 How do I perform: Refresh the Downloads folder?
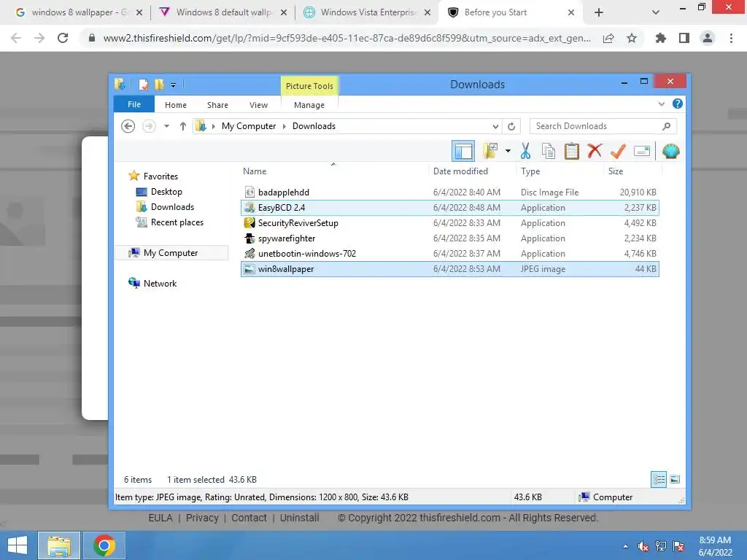[x=511, y=127]
